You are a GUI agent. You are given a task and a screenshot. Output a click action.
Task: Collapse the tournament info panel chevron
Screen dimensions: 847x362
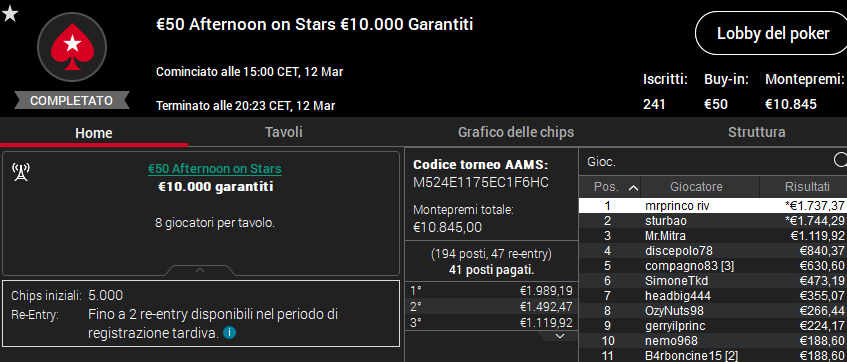click(199, 270)
